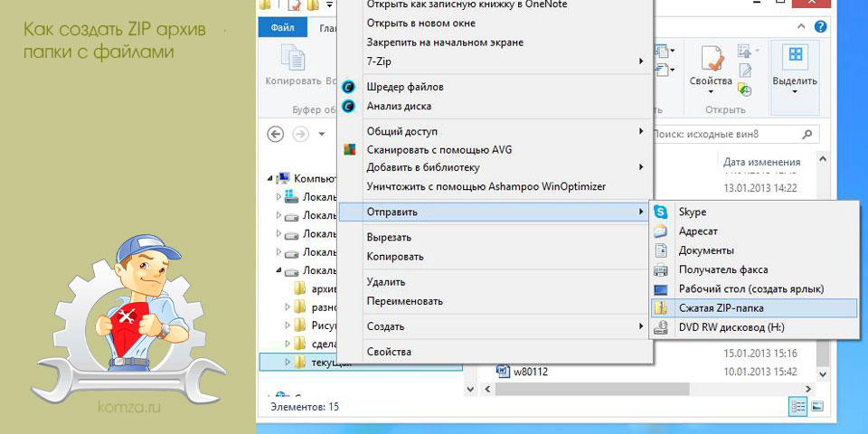Choose Переименовать in the context menu
The width and height of the screenshot is (868, 434).
(495, 302)
